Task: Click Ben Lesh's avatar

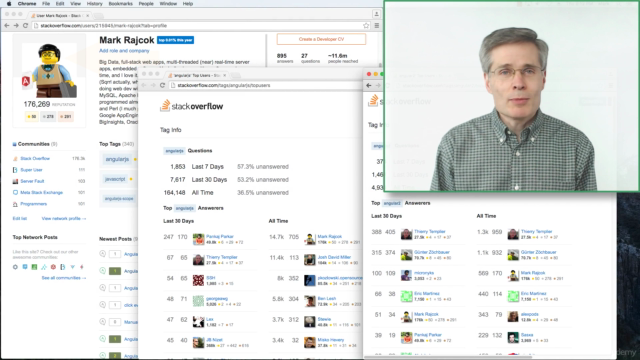Action: pos(310,301)
